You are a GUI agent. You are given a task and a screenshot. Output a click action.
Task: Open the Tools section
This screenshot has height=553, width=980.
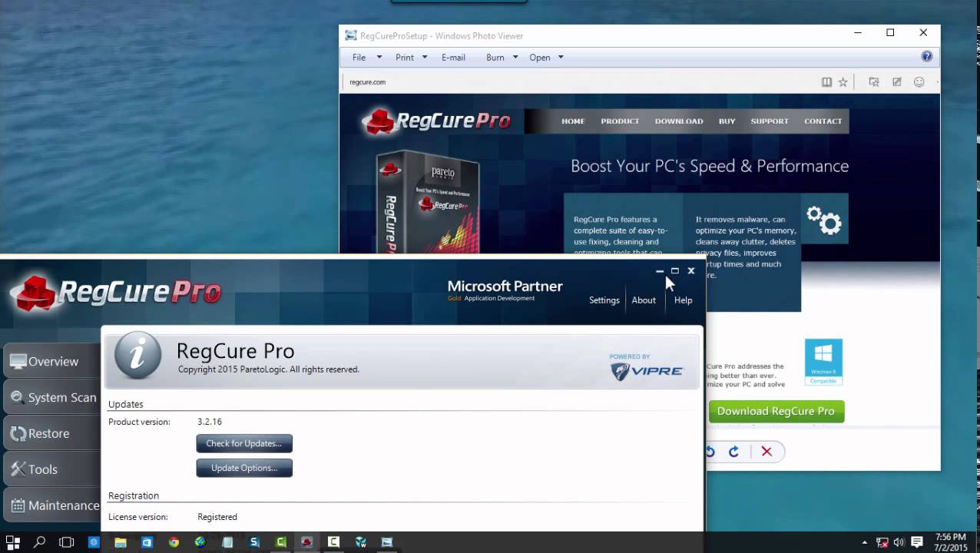51,469
